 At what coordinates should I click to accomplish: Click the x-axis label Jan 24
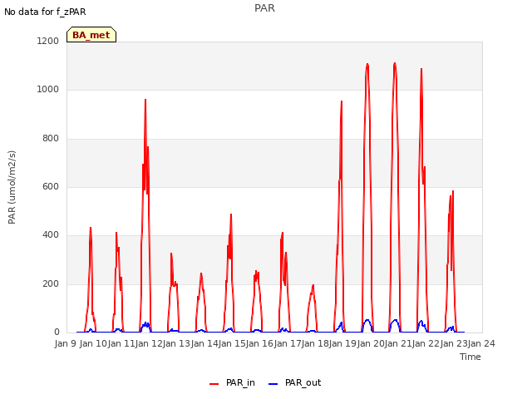click(x=481, y=343)
